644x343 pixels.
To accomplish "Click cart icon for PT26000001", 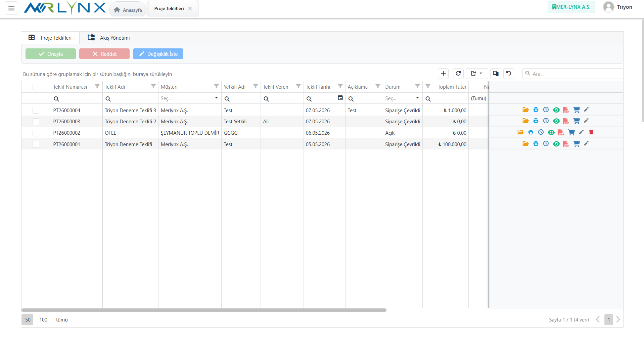I will pos(577,144).
